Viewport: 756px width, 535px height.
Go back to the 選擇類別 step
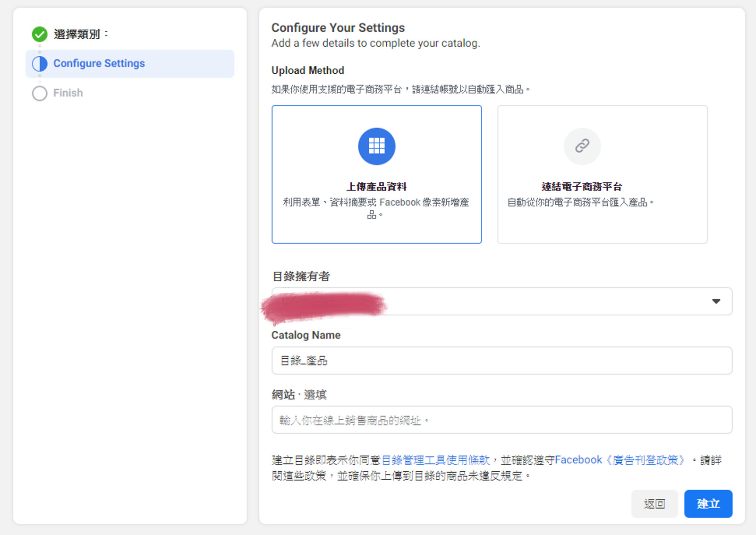coord(77,34)
